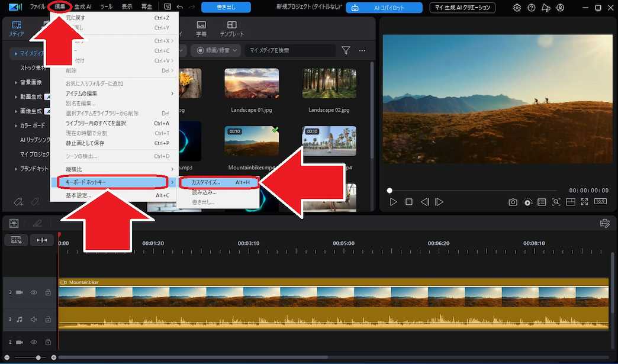618x364 pixels.
Task: Open the 画面/修整 filter dropdown
Action: click(217, 50)
